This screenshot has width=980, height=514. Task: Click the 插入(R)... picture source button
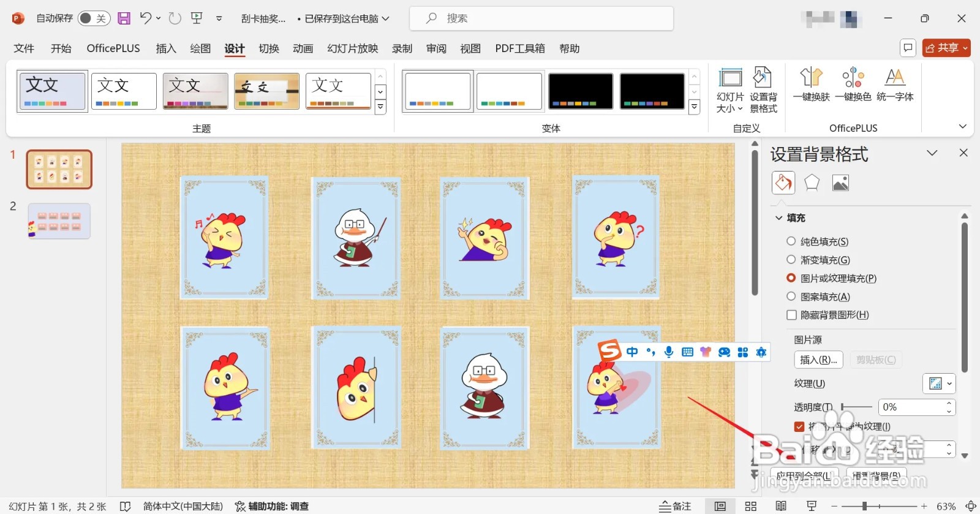(818, 360)
